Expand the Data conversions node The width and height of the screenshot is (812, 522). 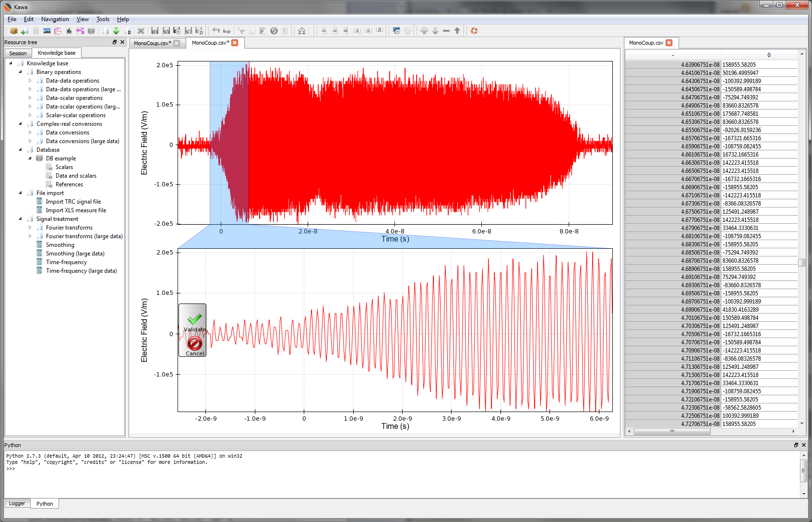[30, 133]
